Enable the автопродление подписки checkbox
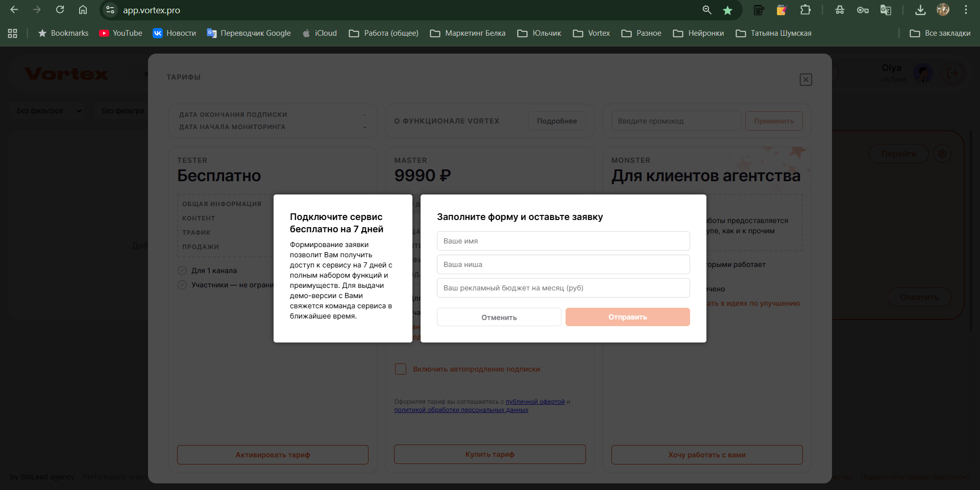This screenshot has height=490, width=980. coord(401,369)
